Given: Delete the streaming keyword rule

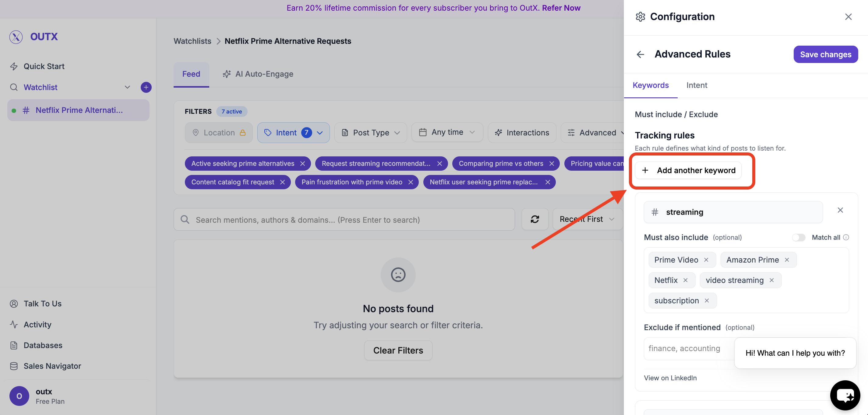Looking at the screenshot, I should pos(840,210).
